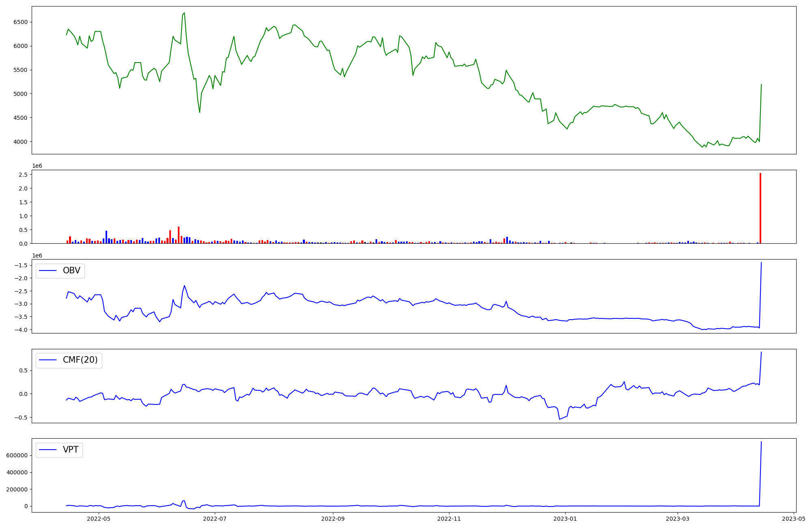Viewport: 812px width, 528px height.
Task: Click the 2023-03 date tick label
Action: point(678,519)
